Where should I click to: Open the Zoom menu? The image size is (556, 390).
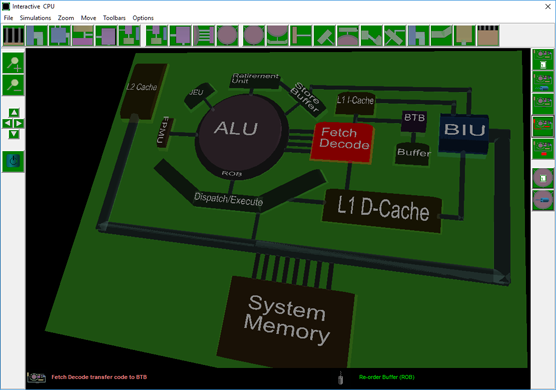coord(66,18)
